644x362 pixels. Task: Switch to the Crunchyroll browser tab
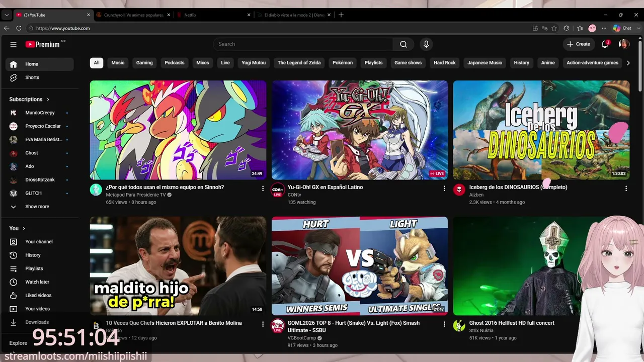pos(133,15)
